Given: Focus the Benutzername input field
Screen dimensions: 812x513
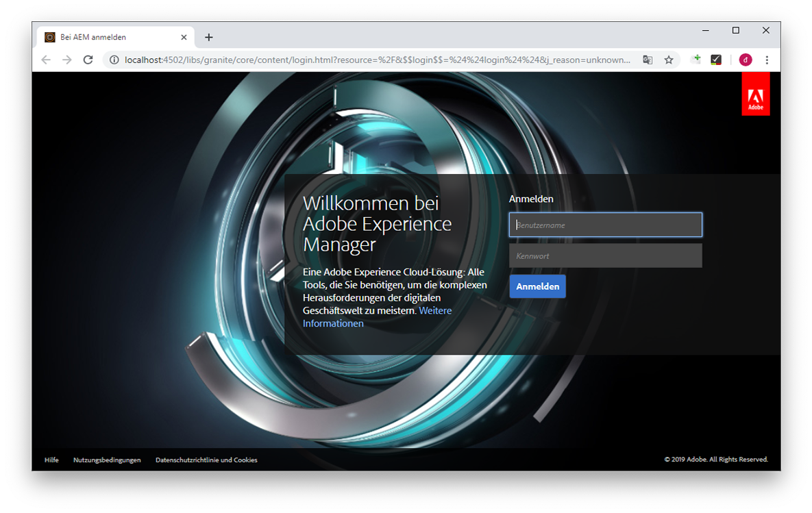Looking at the screenshot, I should (x=605, y=225).
